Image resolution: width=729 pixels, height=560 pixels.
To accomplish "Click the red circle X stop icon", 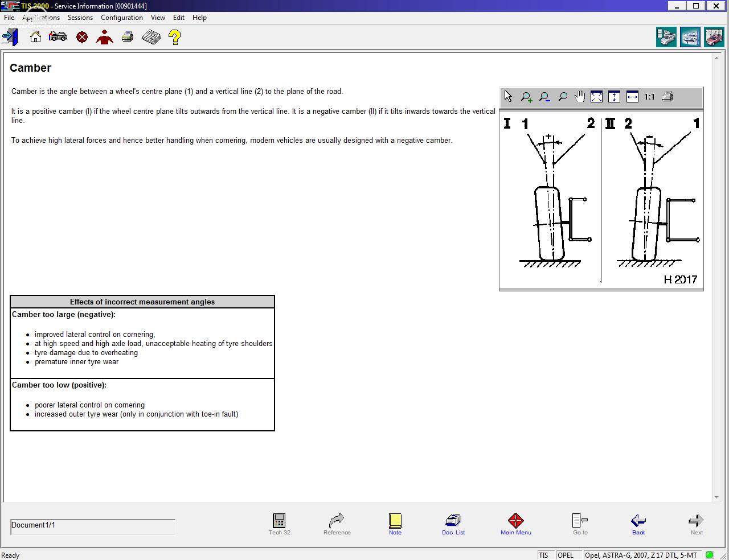I will (x=82, y=38).
